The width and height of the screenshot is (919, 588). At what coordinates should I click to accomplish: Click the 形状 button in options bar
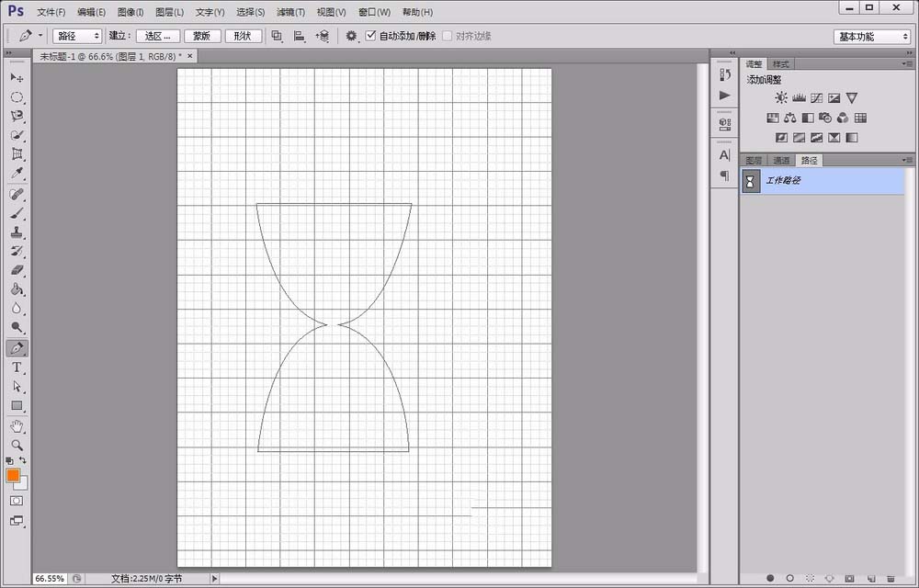coord(243,36)
